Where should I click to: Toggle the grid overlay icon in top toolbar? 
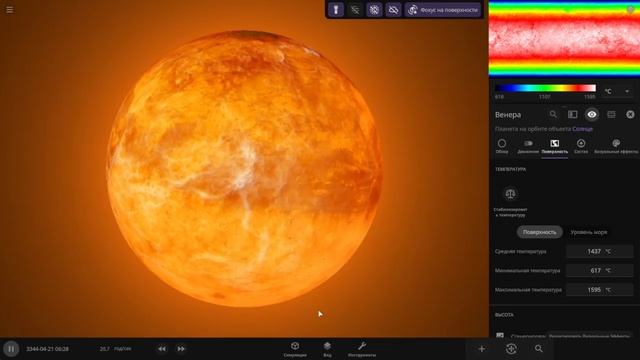[x=374, y=10]
